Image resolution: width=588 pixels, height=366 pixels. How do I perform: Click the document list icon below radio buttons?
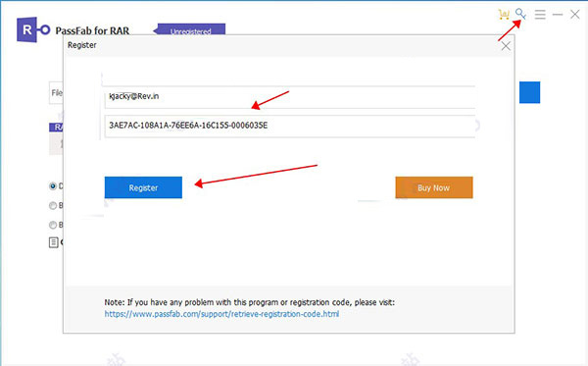click(x=53, y=242)
